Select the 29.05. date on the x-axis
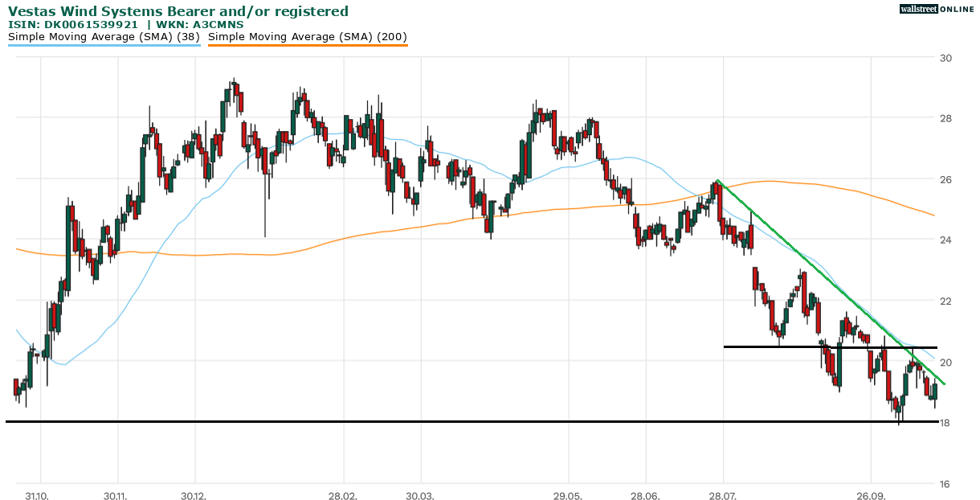Viewport: 980px width, 500px height. tap(568, 496)
